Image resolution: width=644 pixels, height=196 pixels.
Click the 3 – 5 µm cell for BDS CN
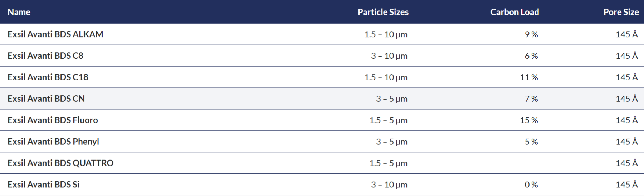click(392, 99)
